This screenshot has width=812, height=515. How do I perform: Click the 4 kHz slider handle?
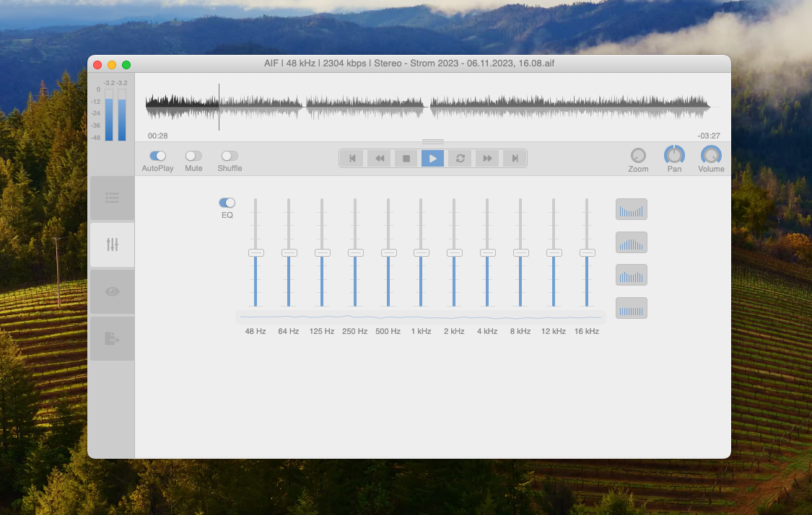(x=487, y=252)
